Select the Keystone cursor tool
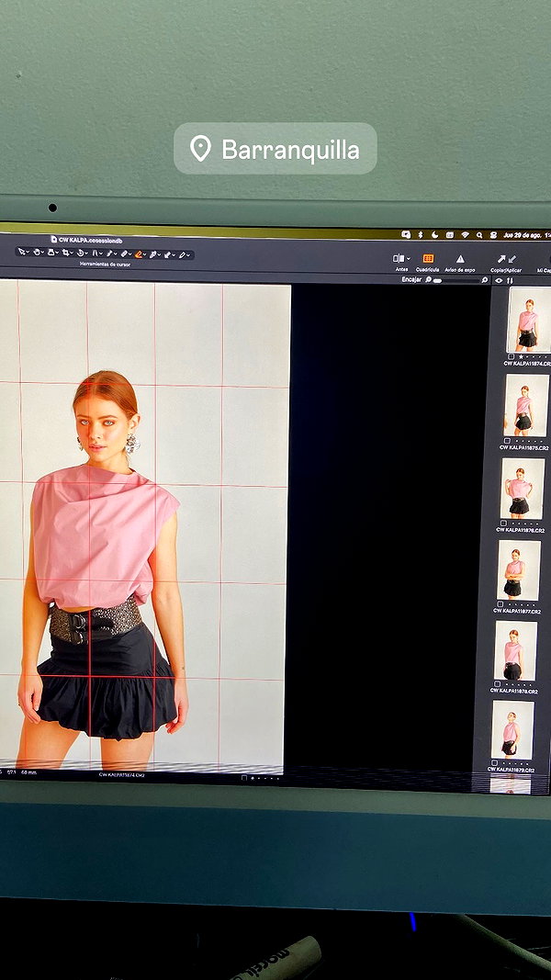Image resolution: width=551 pixels, height=980 pixels. [x=95, y=253]
